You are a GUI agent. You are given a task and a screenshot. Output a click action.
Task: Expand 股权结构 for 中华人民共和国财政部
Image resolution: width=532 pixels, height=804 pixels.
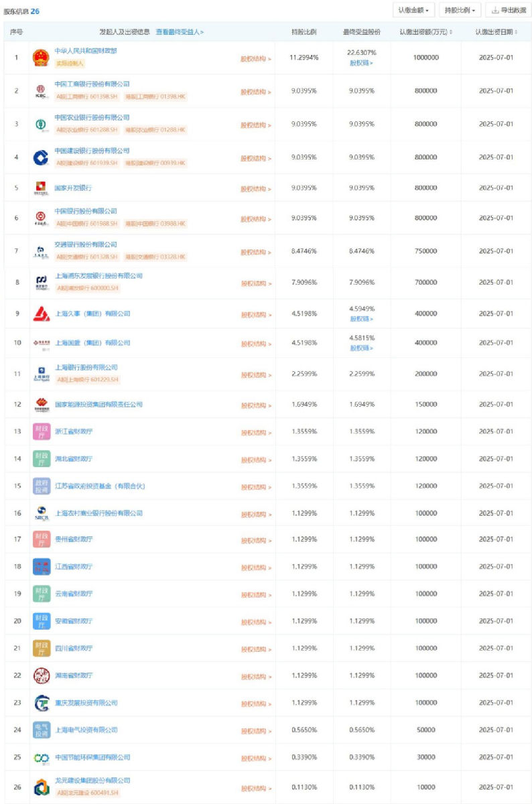[256, 59]
